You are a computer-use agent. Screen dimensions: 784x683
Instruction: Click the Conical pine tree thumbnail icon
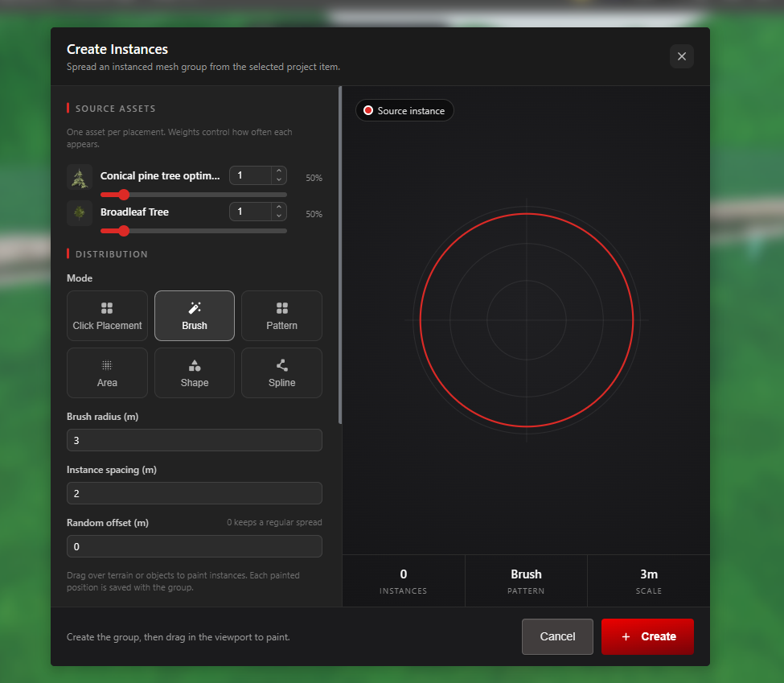click(x=80, y=177)
